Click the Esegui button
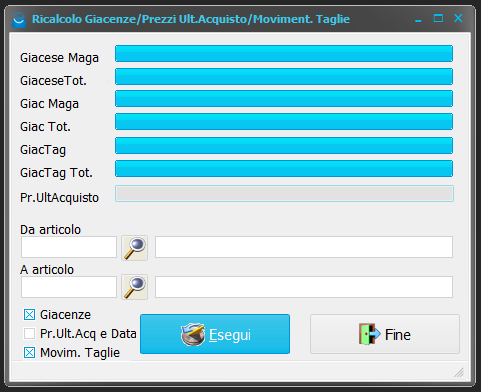The image size is (481, 392). tap(215, 334)
